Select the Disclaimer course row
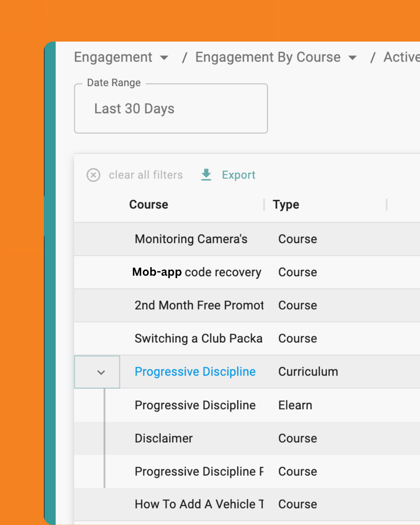The image size is (420, 525). tap(164, 438)
